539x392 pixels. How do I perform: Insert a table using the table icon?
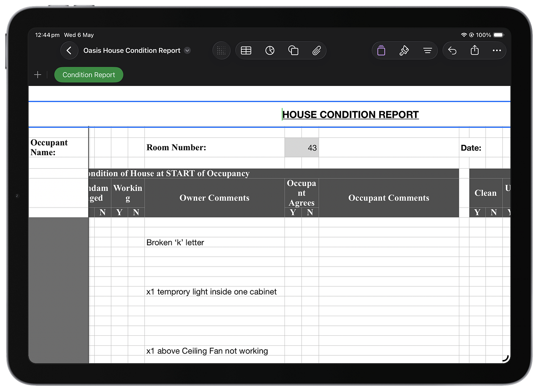point(246,50)
